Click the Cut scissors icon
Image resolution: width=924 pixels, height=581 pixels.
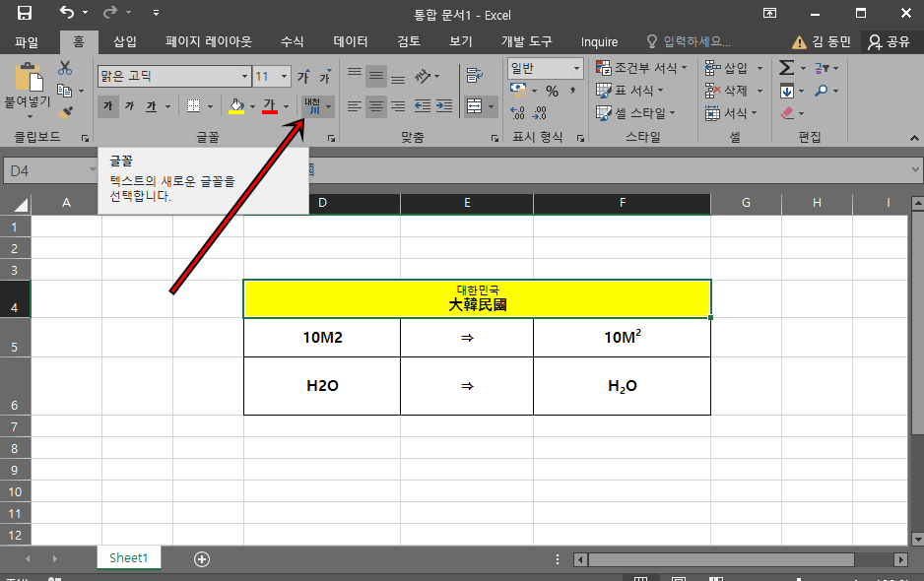tap(65, 68)
